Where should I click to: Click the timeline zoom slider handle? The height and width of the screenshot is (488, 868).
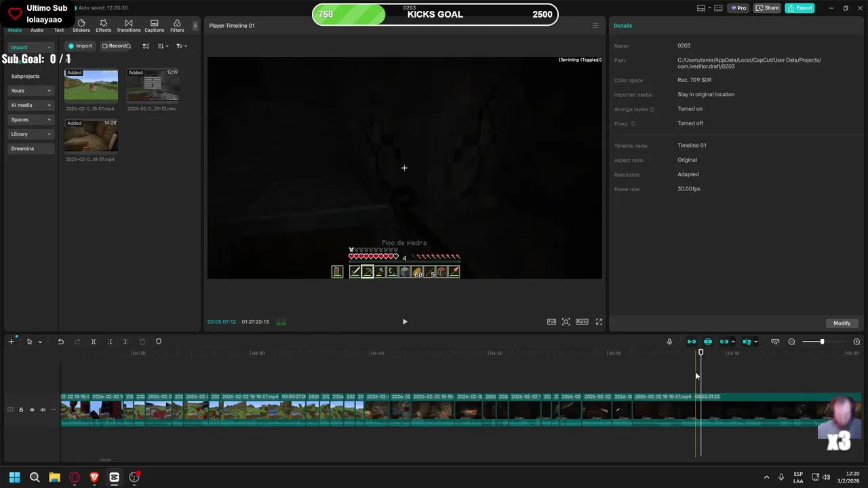(822, 342)
